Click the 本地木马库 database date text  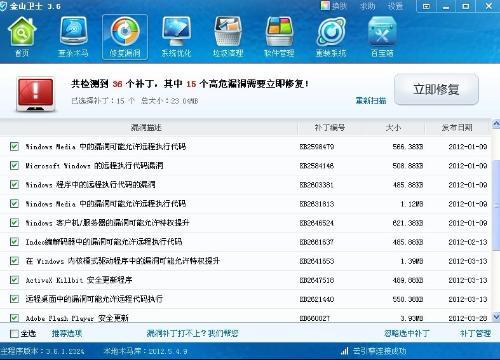[x=145, y=351]
